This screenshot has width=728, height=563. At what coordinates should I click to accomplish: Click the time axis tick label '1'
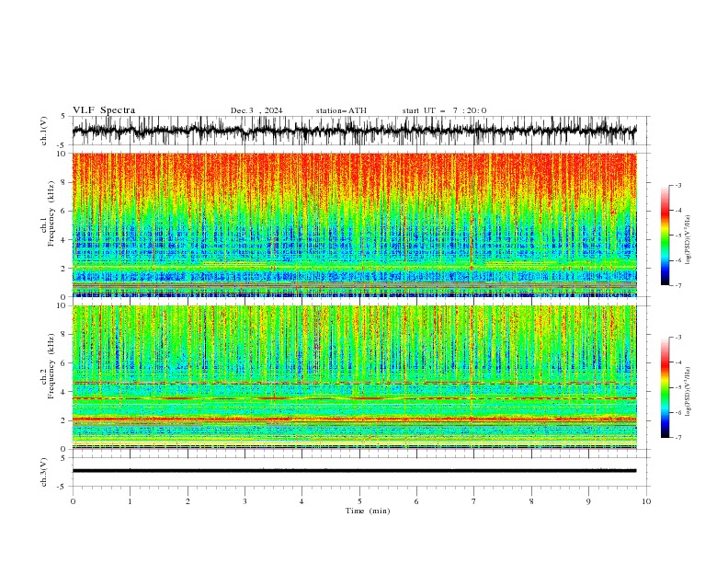pyautogui.click(x=130, y=501)
